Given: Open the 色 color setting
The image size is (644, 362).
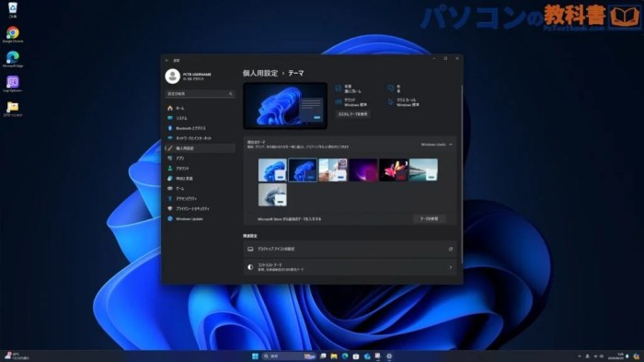Looking at the screenshot, I should tap(395, 88).
